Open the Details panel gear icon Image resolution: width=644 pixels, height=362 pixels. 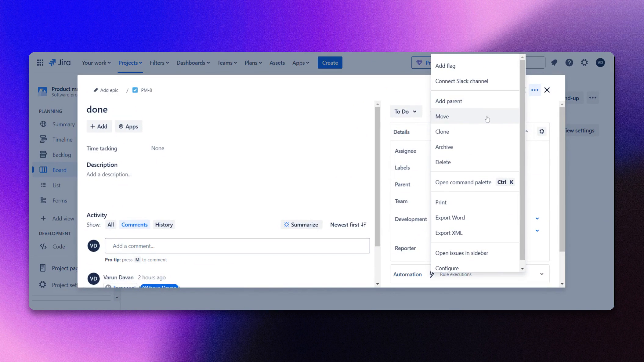(542, 131)
